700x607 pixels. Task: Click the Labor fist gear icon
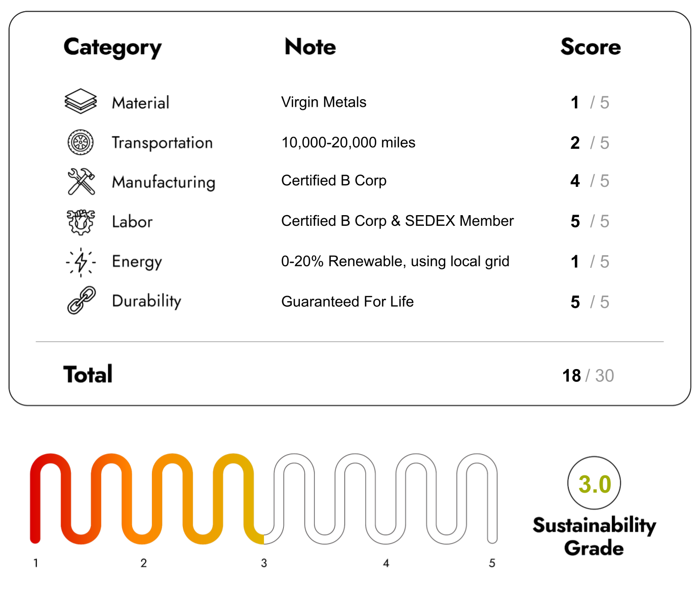point(81,222)
